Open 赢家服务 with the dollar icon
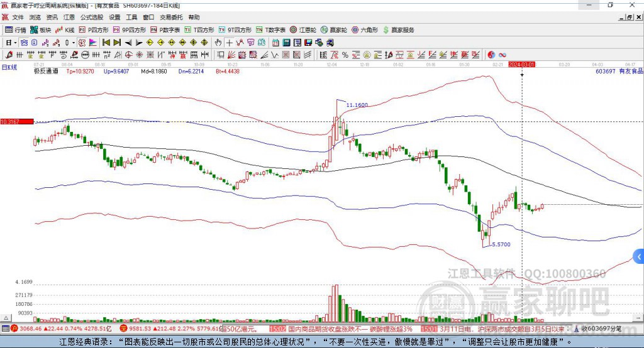644x348 pixels. pos(399,30)
